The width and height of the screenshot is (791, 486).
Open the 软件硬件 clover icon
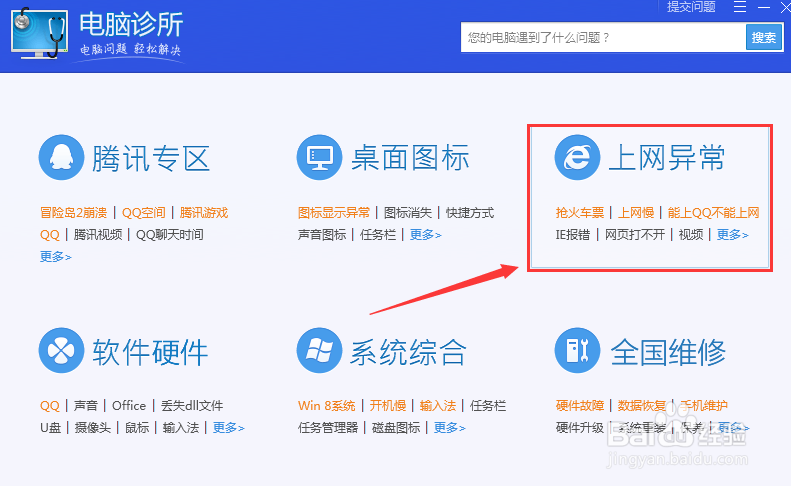click(62, 350)
